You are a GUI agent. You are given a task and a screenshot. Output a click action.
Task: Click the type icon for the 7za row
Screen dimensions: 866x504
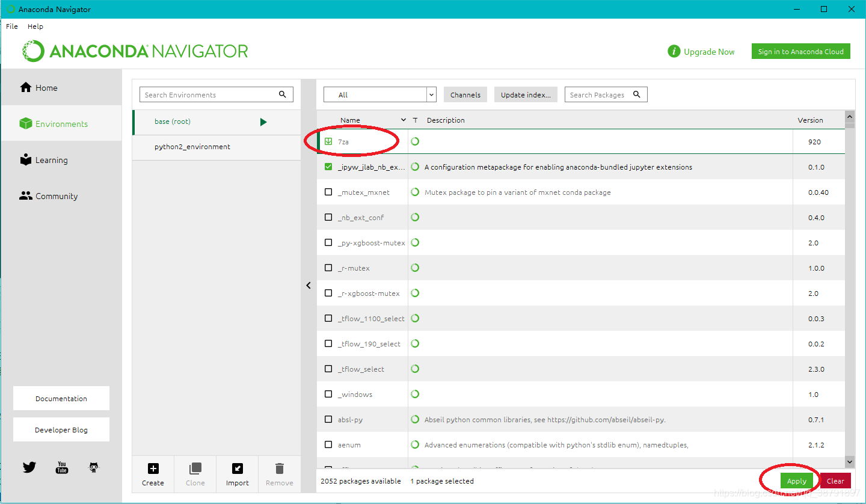tap(415, 142)
